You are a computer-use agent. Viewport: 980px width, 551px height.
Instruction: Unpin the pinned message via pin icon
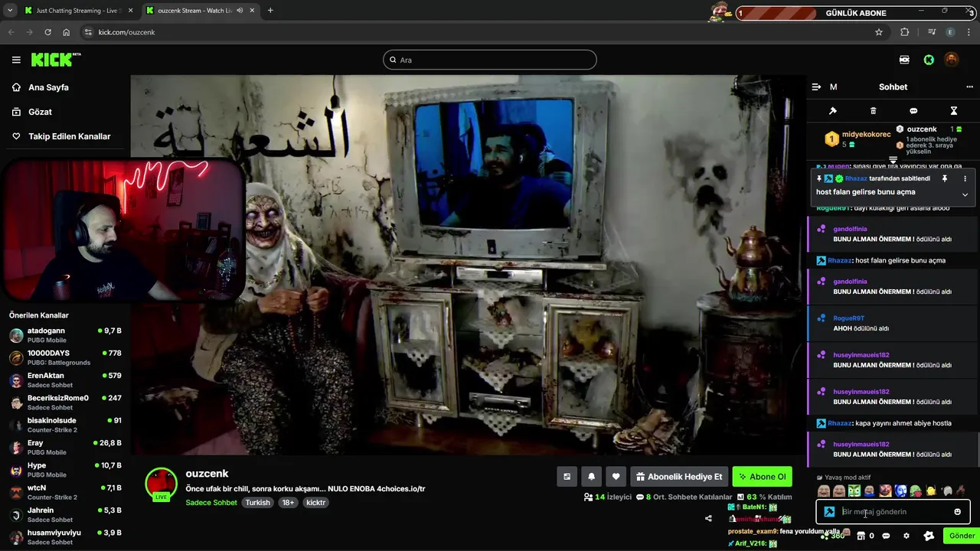(x=945, y=178)
